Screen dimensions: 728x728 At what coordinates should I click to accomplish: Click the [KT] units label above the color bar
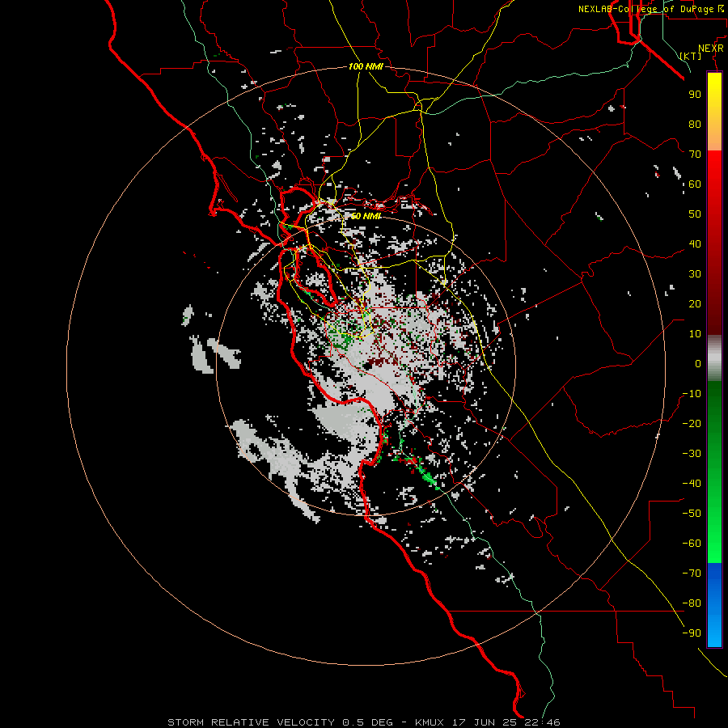point(690,56)
